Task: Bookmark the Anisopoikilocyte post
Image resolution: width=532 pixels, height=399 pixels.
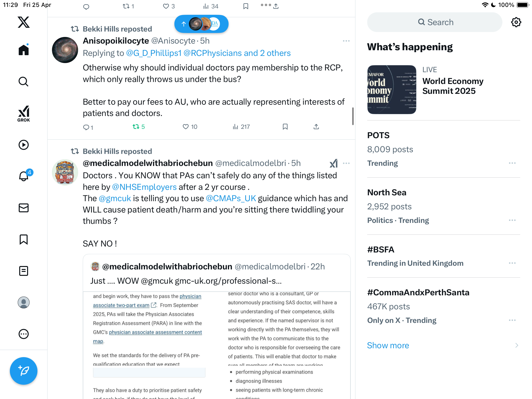Action: (x=285, y=127)
